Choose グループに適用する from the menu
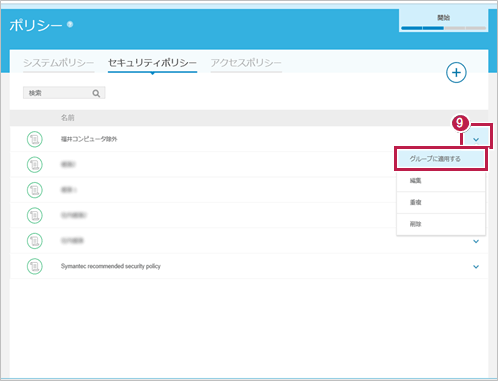The image size is (498, 381). 440,159
